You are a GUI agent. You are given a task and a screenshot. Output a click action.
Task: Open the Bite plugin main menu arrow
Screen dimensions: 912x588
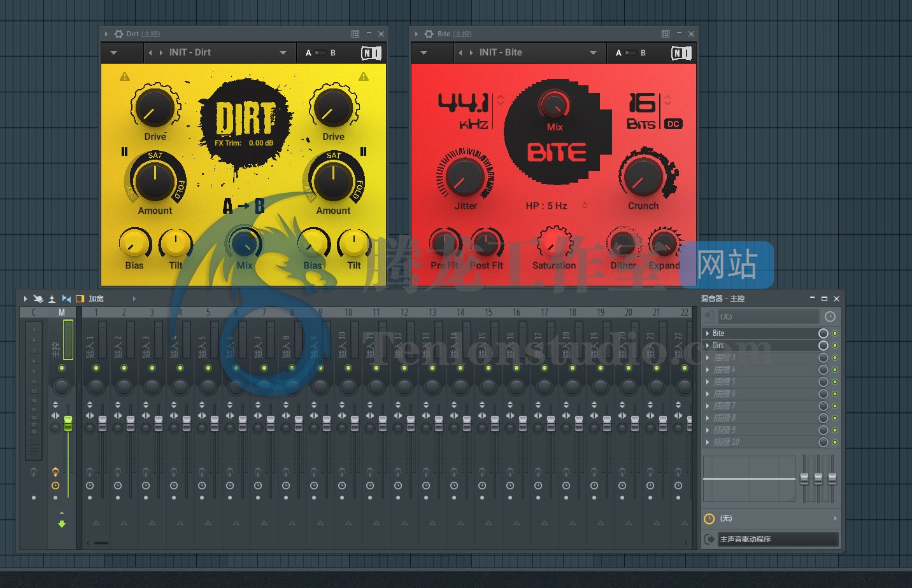424,53
